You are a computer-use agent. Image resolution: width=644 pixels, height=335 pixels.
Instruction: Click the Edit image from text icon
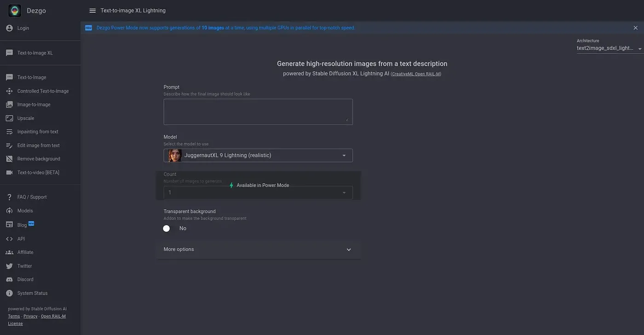(9, 146)
